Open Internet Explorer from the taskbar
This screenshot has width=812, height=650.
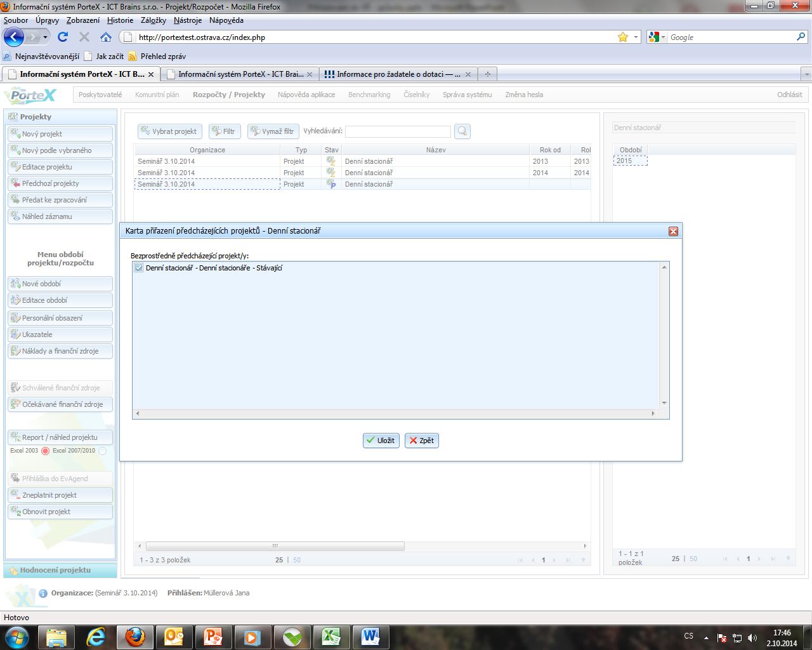point(96,636)
